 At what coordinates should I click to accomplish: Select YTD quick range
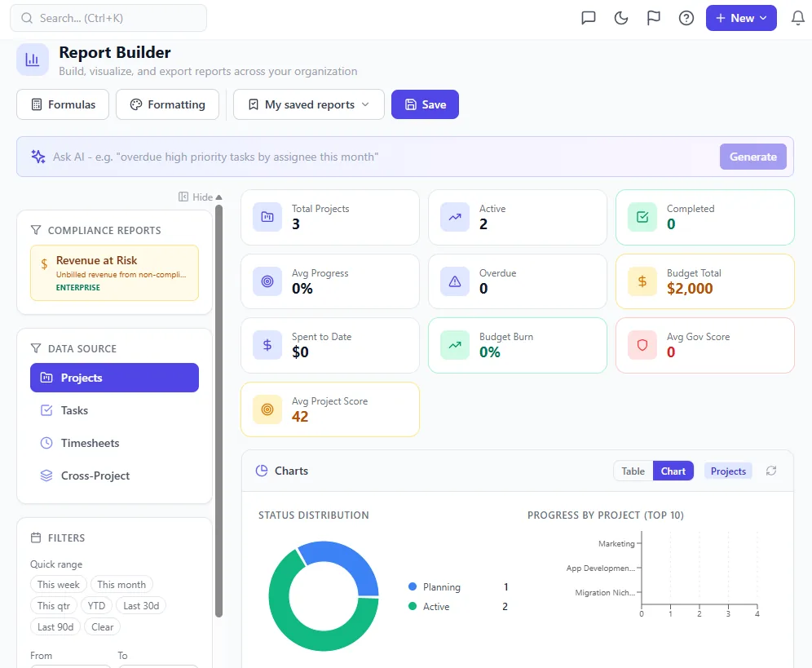pyautogui.click(x=96, y=606)
